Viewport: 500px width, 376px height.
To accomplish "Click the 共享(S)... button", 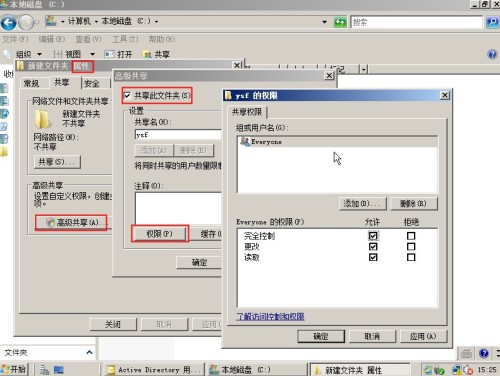I will (x=57, y=162).
